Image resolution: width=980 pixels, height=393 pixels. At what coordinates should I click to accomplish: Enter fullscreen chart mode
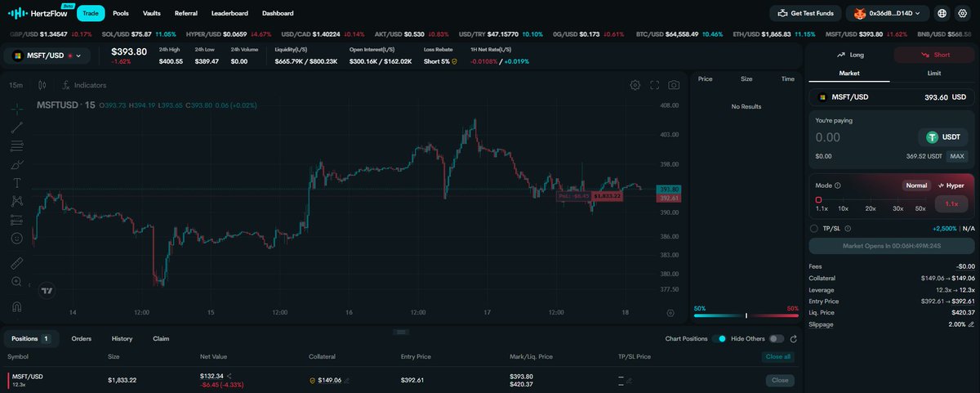654,85
